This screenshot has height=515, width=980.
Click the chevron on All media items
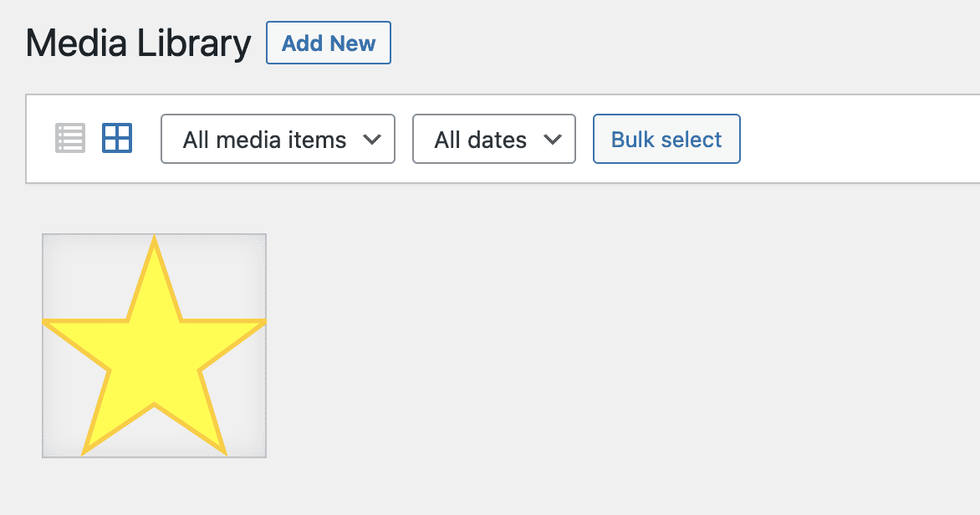coord(372,139)
